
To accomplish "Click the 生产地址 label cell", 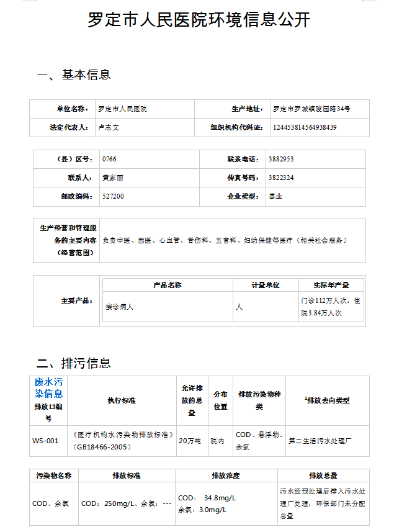I will [x=232, y=109].
